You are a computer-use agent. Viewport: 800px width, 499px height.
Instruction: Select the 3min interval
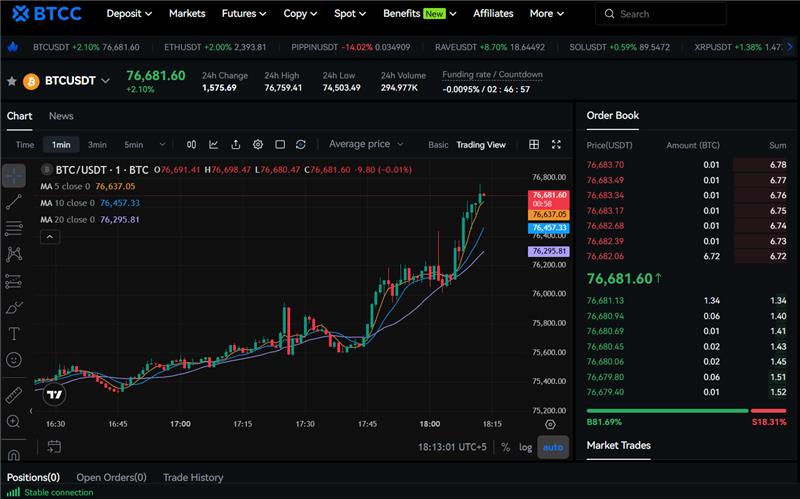[x=97, y=145]
